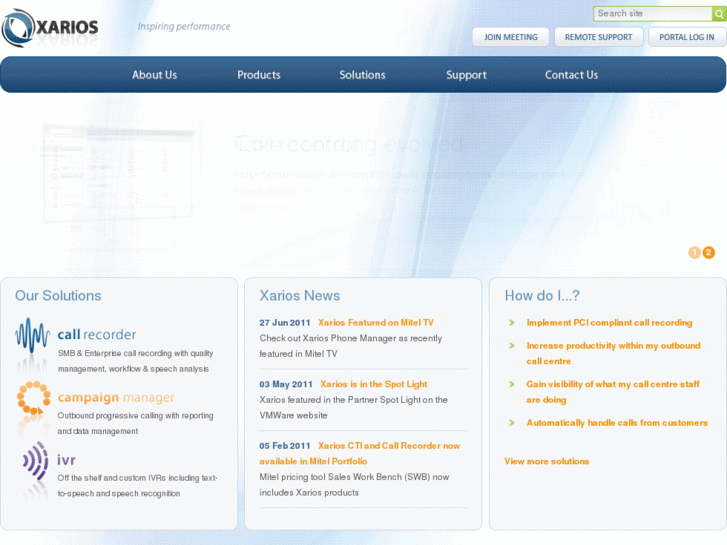Click the Join Meeting button
The image size is (727, 545).
click(x=511, y=37)
